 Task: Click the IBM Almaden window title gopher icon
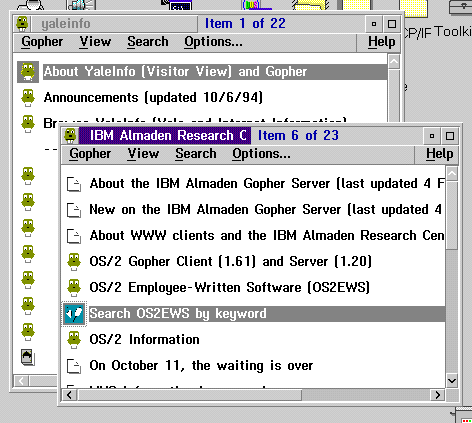(70, 136)
